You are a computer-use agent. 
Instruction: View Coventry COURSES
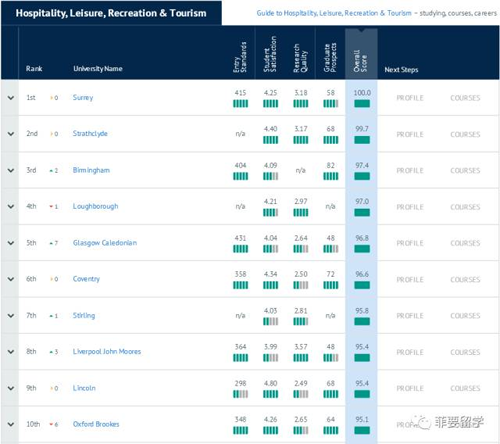[x=465, y=280]
